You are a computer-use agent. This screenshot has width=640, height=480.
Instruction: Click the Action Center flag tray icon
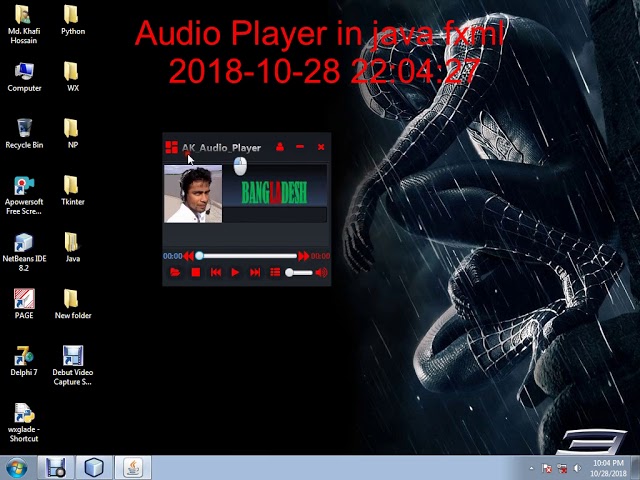coord(547,468)
